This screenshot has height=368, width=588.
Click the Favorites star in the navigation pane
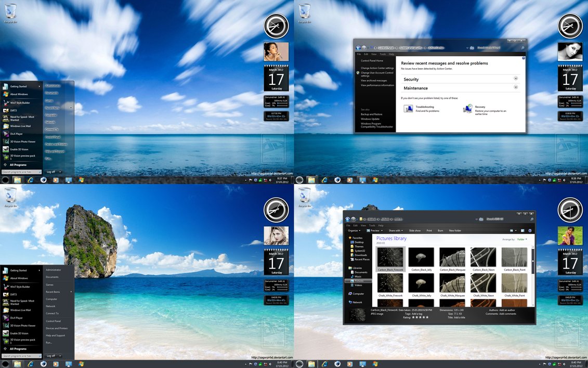(349, 238)
